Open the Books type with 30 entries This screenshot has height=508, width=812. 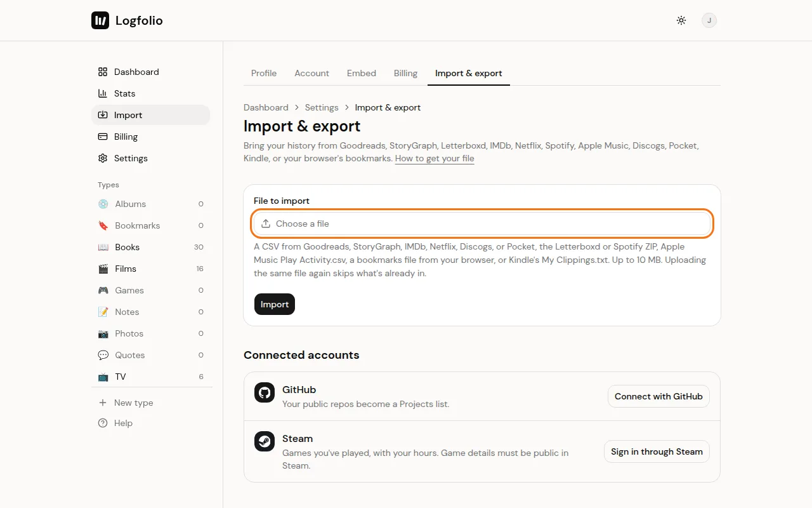click(x=150, y=247)
